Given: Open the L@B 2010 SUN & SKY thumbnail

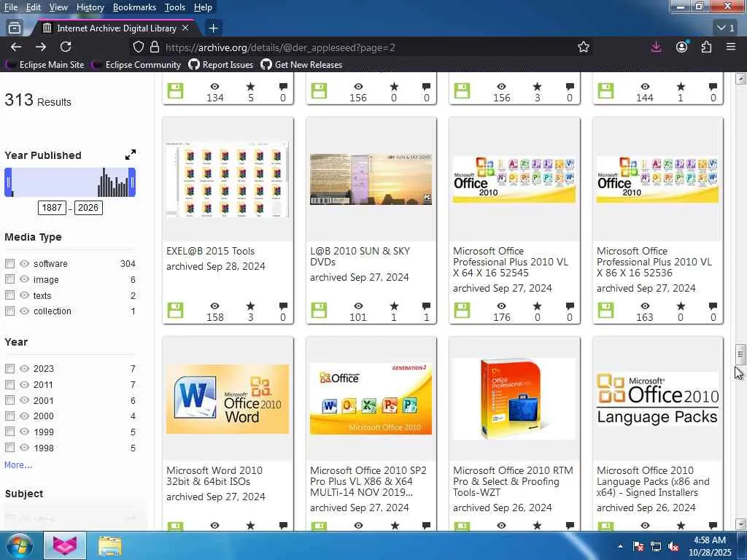Looking at the screenshot, I should [x=371, y=179].
